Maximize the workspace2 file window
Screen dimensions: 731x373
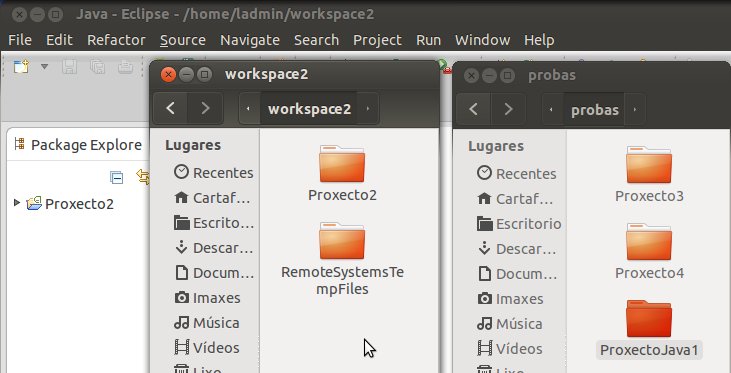tap(204, 75)
